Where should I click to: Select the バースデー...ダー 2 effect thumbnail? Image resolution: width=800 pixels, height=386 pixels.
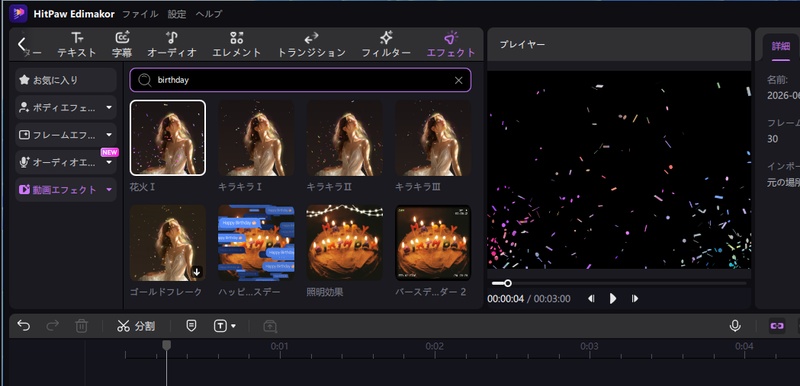pyautogui.click(x=433, y=243)
